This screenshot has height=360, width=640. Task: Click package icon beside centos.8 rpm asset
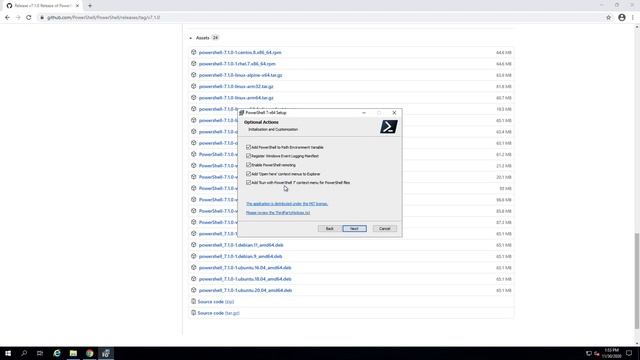coord(193,52)
